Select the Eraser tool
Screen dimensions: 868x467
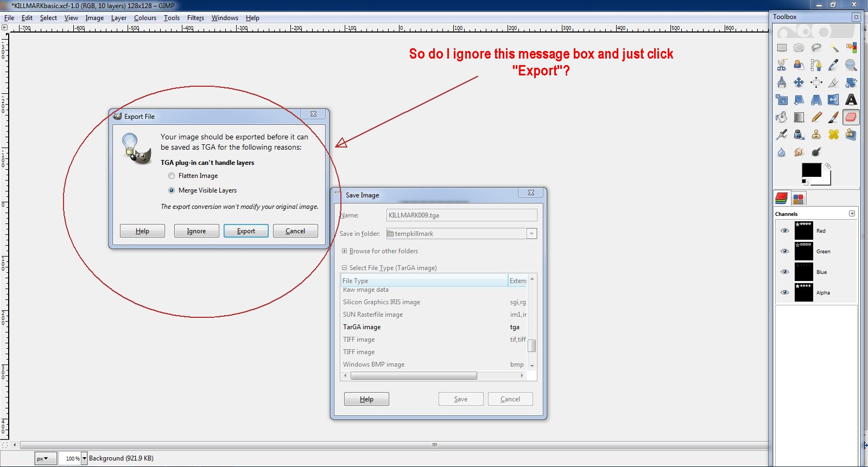point(851,117)
